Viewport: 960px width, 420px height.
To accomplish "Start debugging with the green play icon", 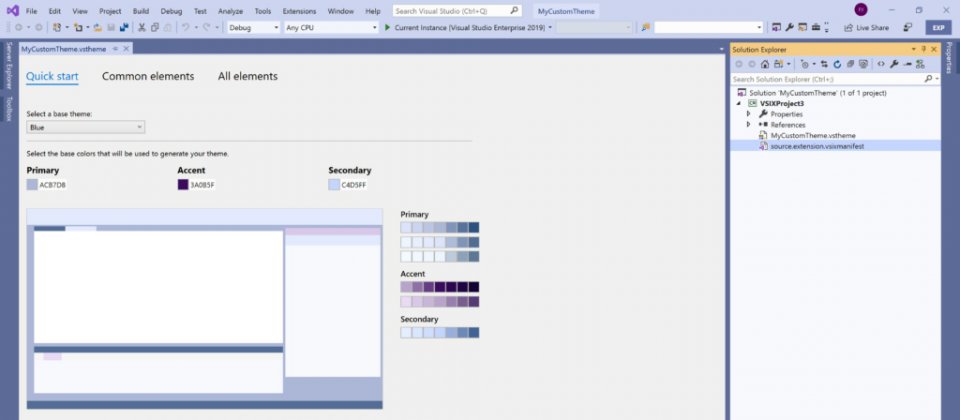I will point(387,28).
